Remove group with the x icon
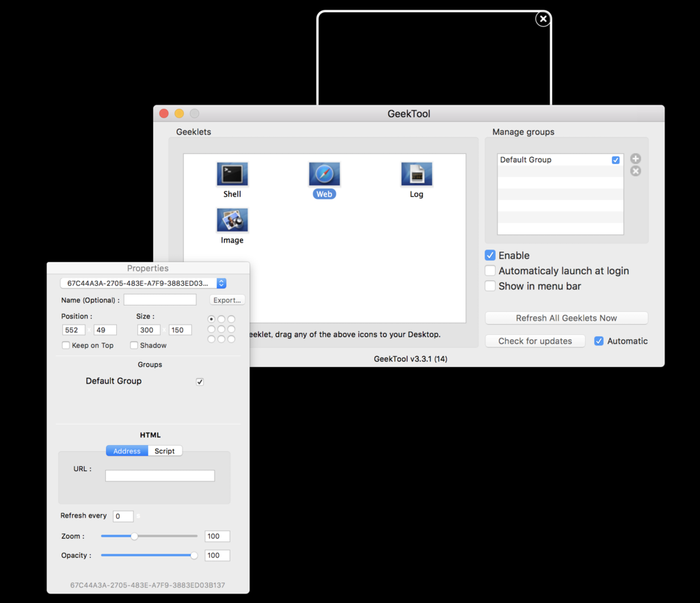 coord(636,171)
